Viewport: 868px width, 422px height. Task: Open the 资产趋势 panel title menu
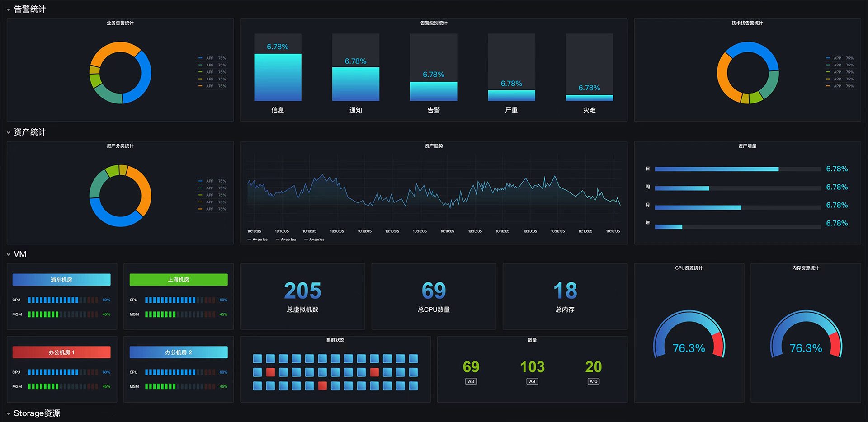click(x=434, y=146)
